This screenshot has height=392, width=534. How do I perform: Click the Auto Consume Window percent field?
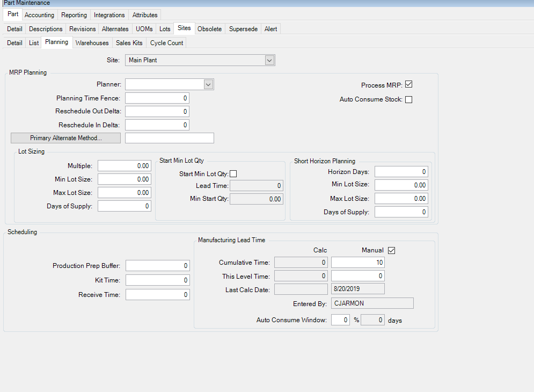tap(341, 320)
